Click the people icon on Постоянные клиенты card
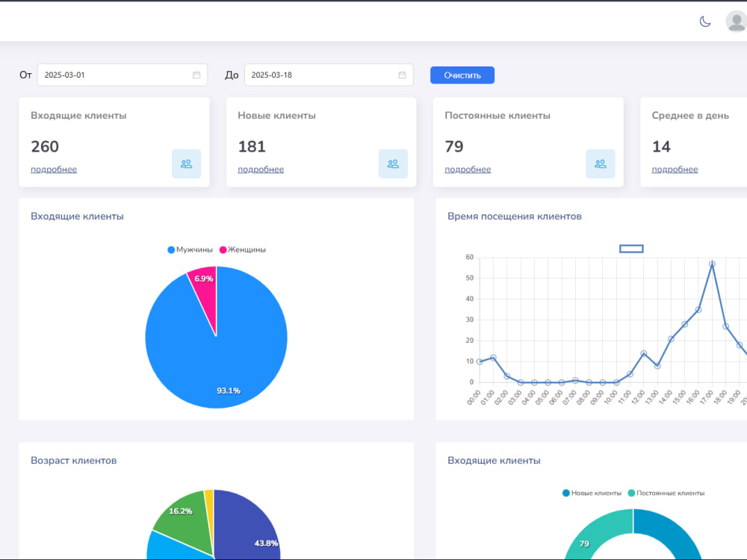Image resolution: width=747 pixels, height=560 pixels. pyautogui.click(x=601, y=164)
